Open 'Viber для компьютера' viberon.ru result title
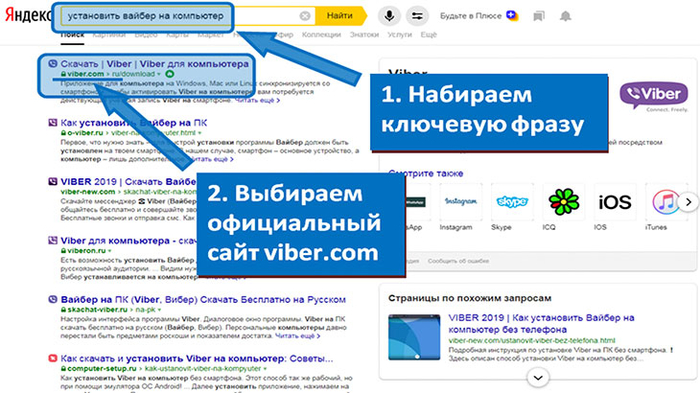700x393 pixels. pos(128,241)
